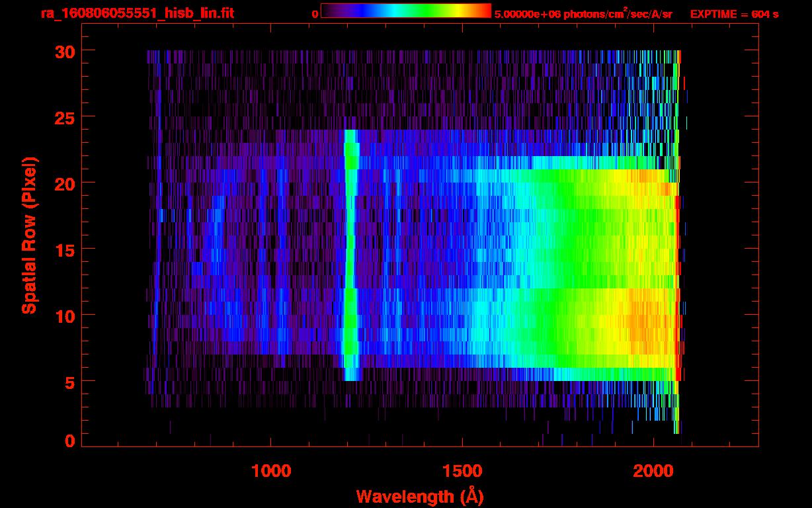The image size is (812, 508).
Task: Click the 'EXPTIME = 604 s' text
Action: [x=734, y=14]
